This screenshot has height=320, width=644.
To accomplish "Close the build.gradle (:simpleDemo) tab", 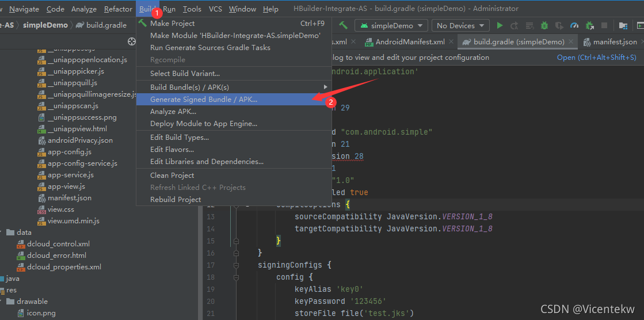I will [570, 42].
